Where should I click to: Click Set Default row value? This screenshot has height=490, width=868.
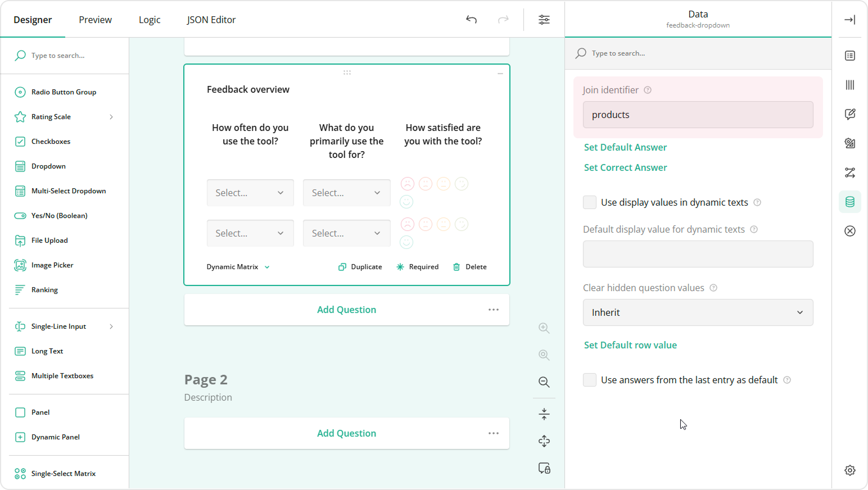(630, 344)
